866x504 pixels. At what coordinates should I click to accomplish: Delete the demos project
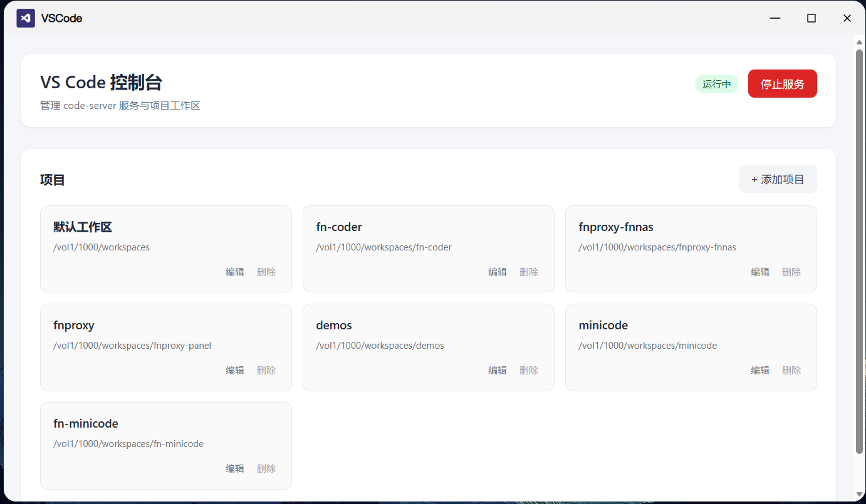pyautogui.click(x=529, y=370)
